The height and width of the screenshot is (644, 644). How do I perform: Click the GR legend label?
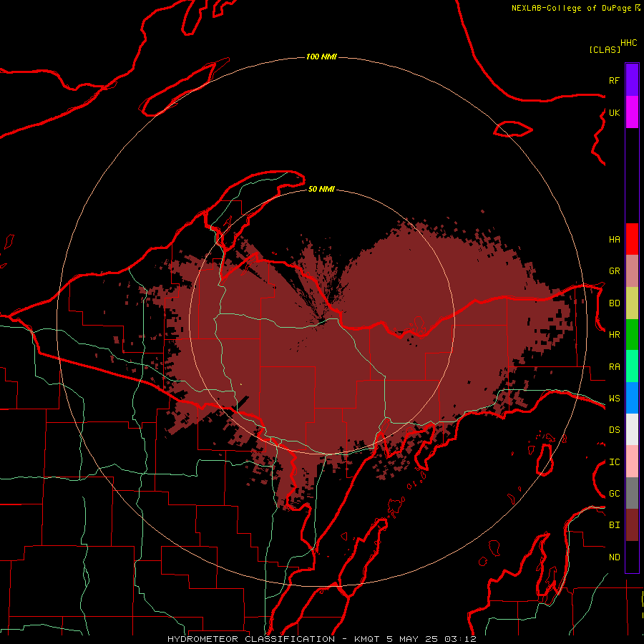(x=615, y=271)
